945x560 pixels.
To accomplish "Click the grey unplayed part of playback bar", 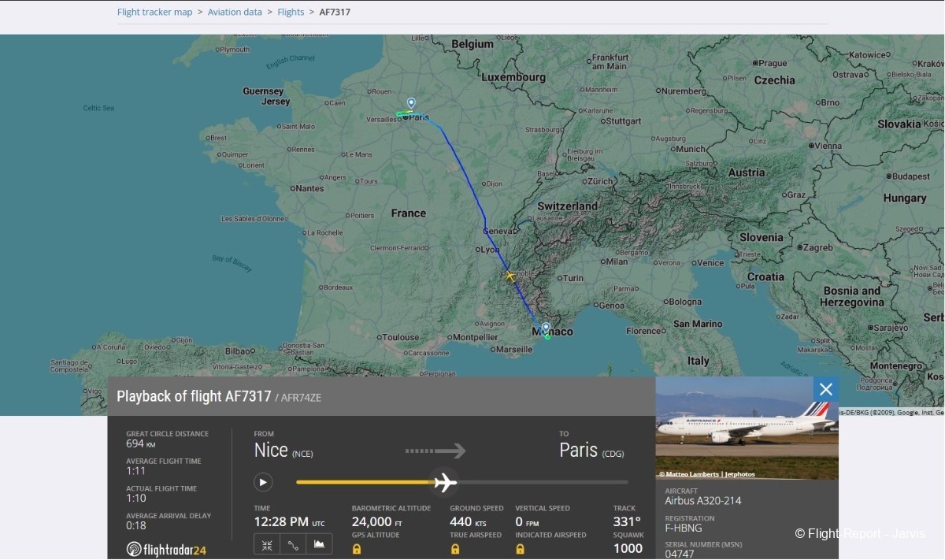I will tap(542, 482).
